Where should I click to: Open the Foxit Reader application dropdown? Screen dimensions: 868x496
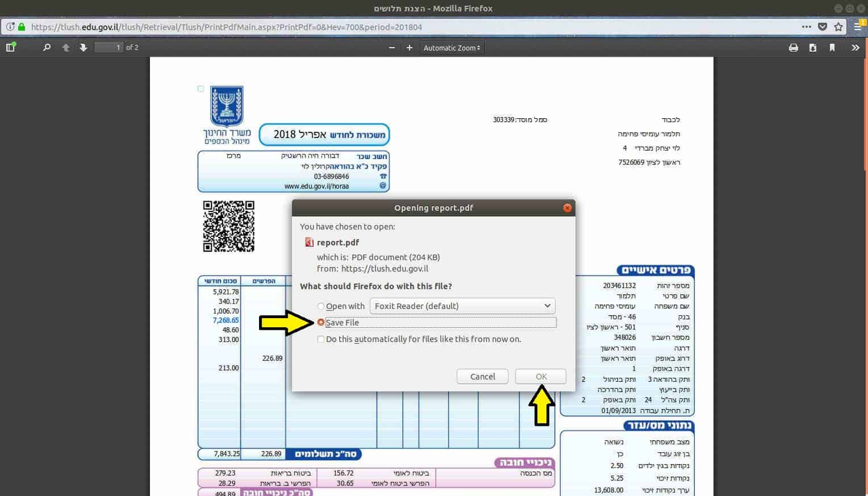tap(462, 306)
